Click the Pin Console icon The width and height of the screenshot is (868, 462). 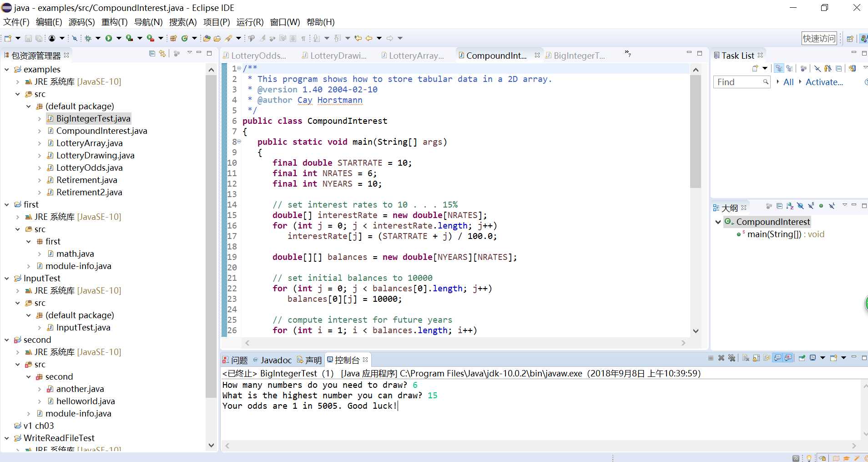click(802, 358)
